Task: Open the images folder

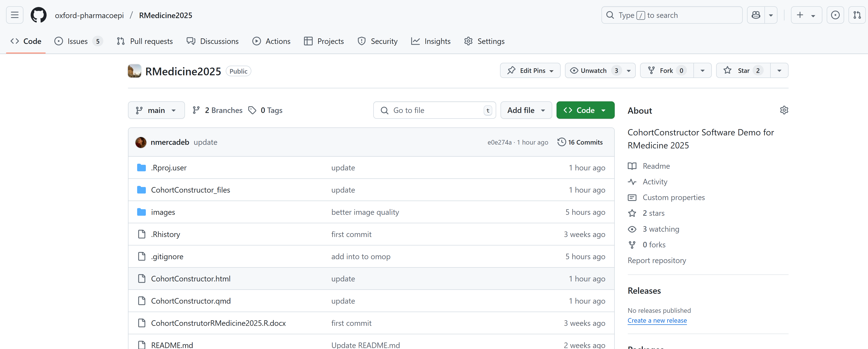Action: pyautogui.click(x=163, y=212)
